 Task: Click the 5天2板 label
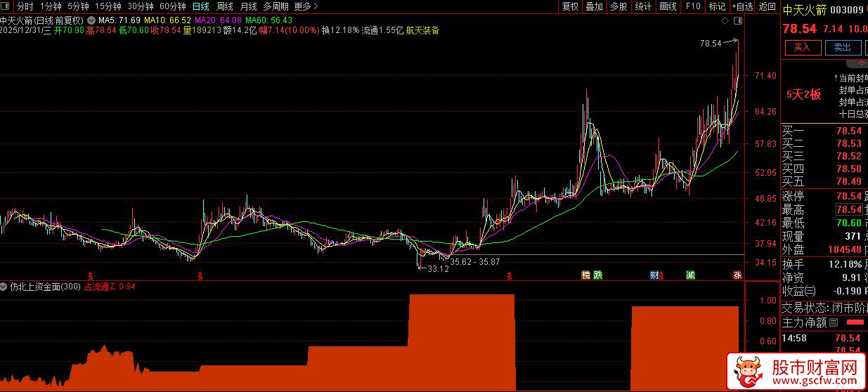pyautogui.click(x=803, y=95)
